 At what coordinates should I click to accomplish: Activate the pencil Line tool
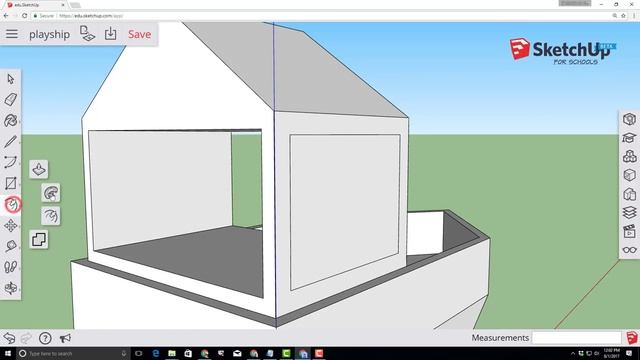tap(11, 141)
